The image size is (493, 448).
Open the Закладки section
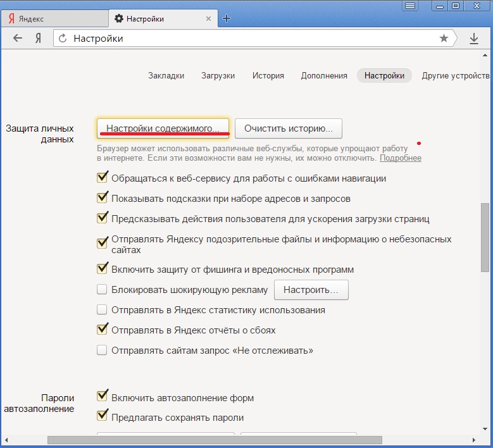pyautogui.click(x=166, y=76)
